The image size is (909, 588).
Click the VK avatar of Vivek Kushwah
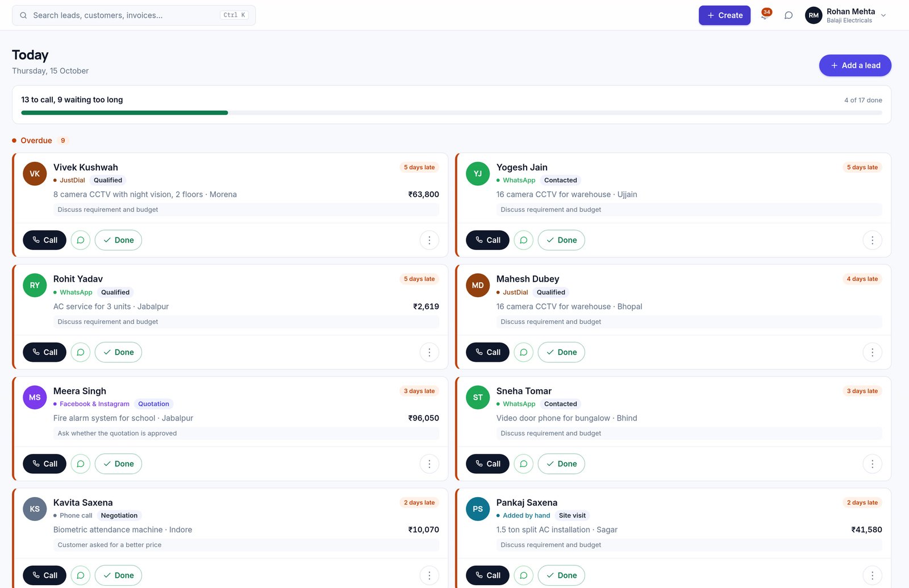pyautogui.click(x=35, y=174)
